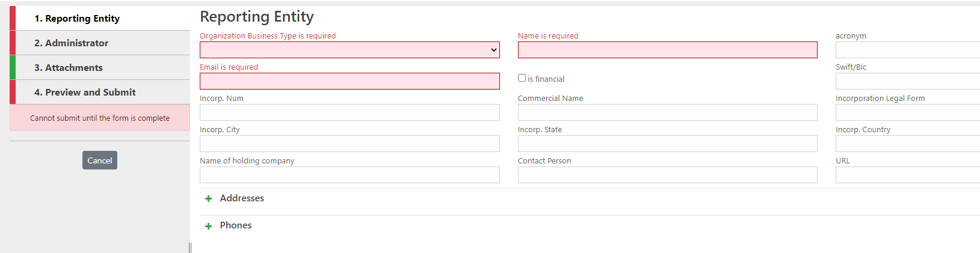The image size is (980, 253).
Task: Open the Phones section heading
Action: (x=236, y=225)
